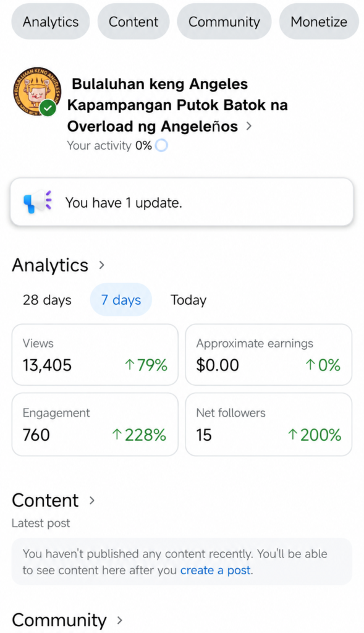Select the 7 days range

121,300
